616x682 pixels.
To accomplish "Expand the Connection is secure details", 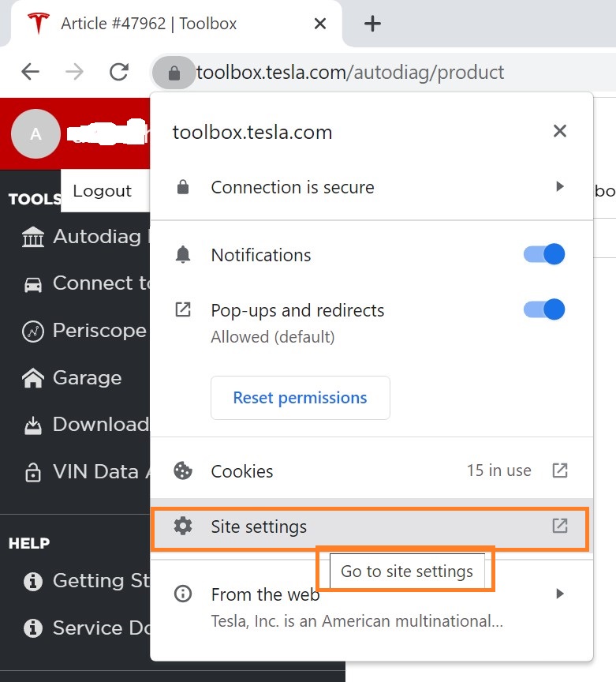I will coord(560,187).
